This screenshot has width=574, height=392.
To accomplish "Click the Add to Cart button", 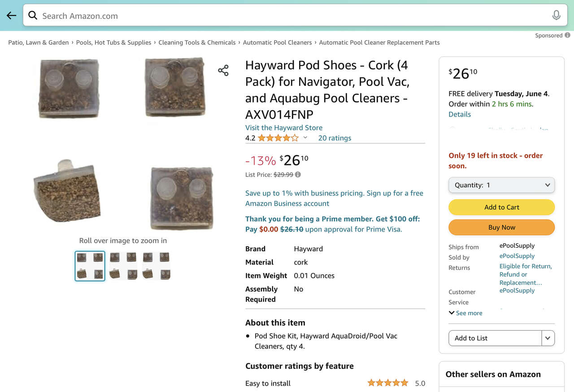I will 501,207.
